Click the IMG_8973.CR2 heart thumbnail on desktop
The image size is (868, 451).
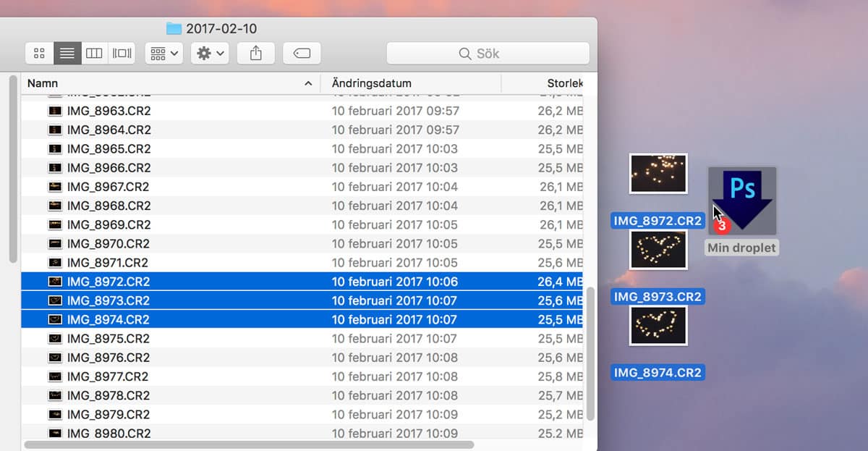tap(658, 250)
